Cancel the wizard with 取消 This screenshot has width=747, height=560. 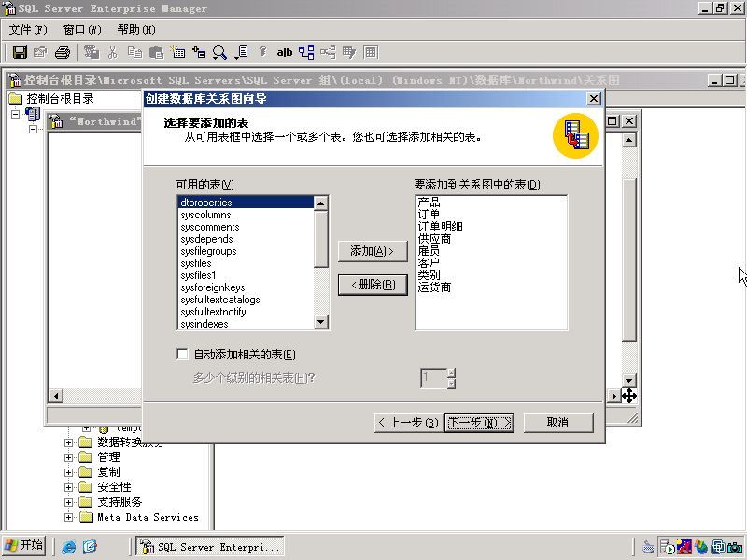[558, 423]
